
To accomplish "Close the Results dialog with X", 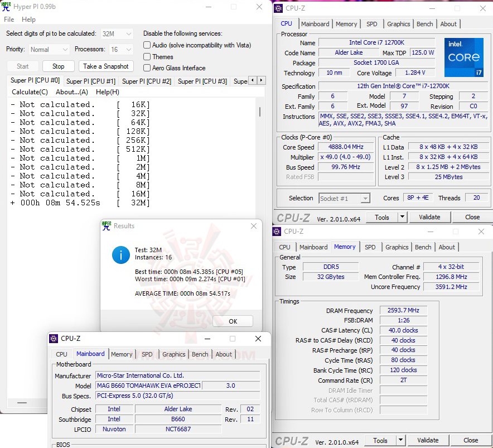I will [x=254, y=226].
